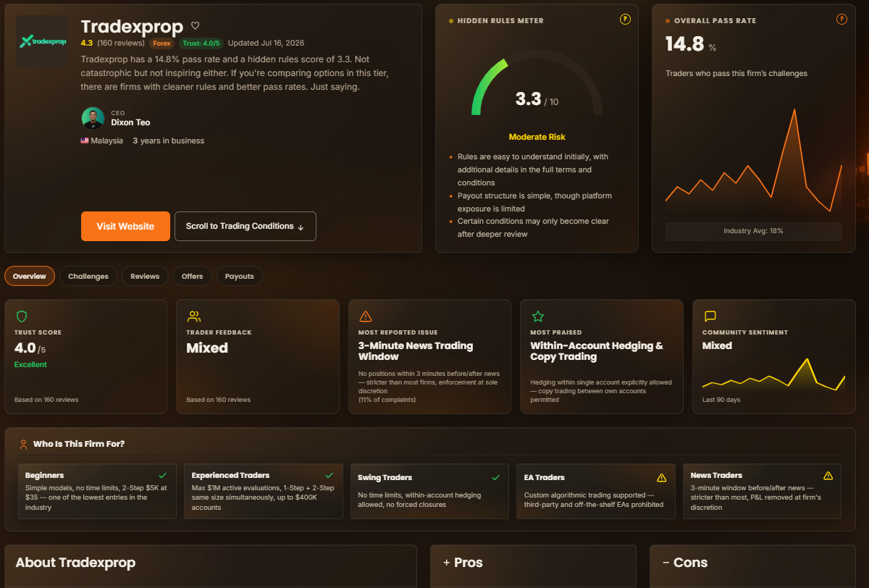Click the Most Praised star icon
This screenshot has width=869, height=588.
pyautogui.click(x=537, y=316)
